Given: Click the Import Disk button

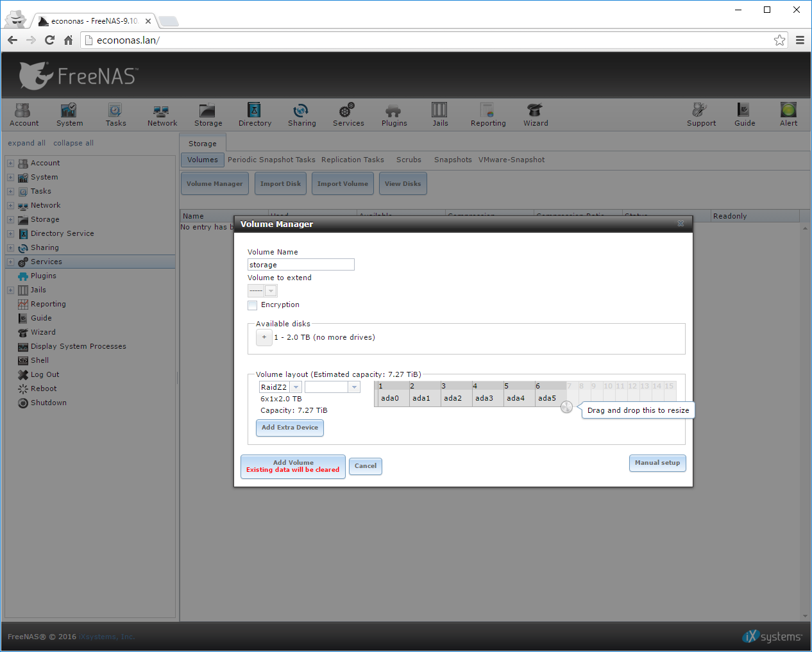Looking at the screenshot, I should coord(280,183).
